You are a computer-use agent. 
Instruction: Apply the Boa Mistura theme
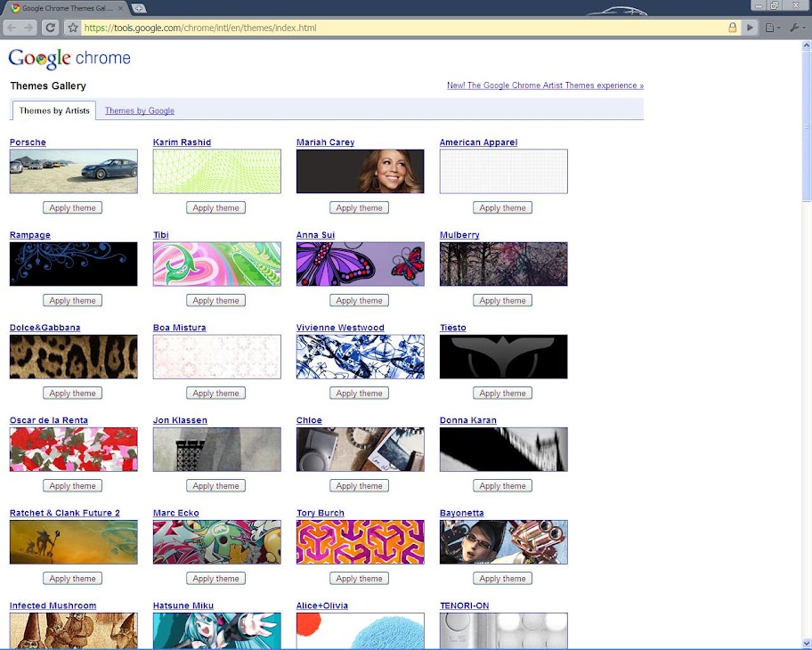(216, 393)
